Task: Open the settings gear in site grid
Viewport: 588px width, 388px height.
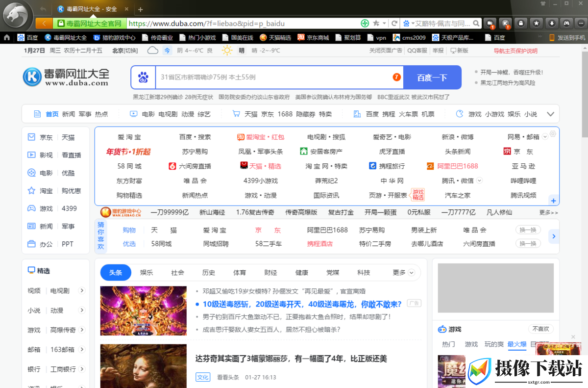Action: click(x=553, y=134)
